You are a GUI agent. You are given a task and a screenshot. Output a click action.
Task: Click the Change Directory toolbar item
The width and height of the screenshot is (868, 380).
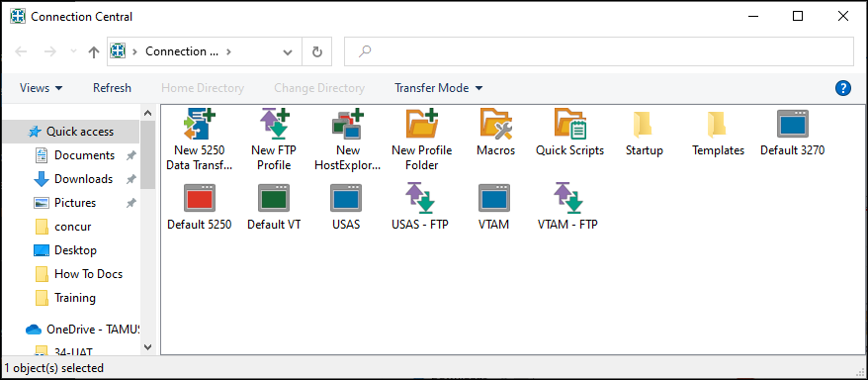click(x=319, y=88)
